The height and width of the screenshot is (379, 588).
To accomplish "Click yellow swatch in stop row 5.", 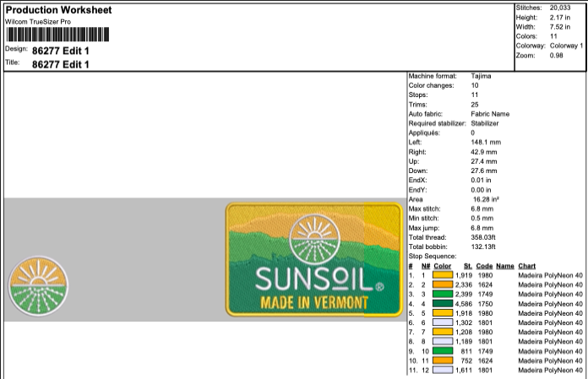I will [443, 313].
